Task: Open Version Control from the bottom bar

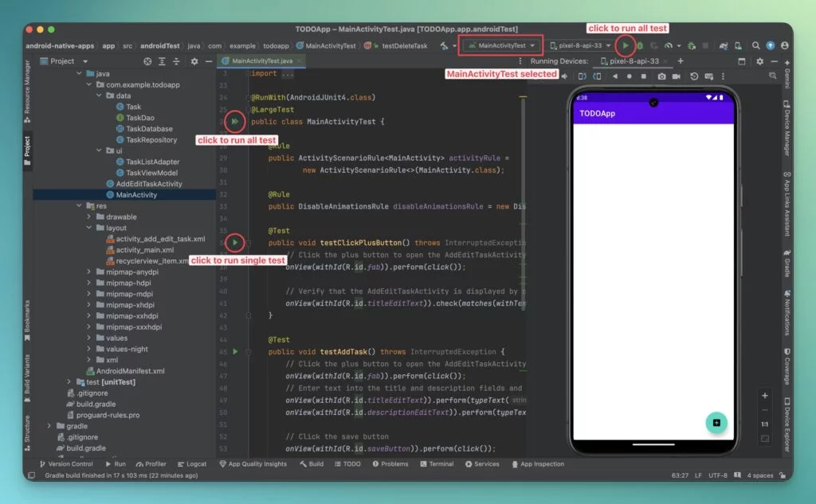Action: [x=67, y=463]
